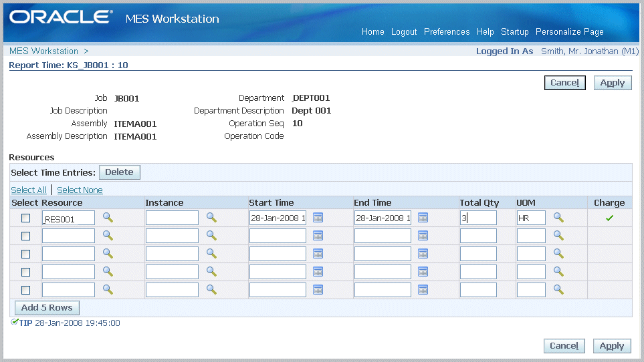Open Start Time calendar in fourth row
Screen dimensions: 644x362
tap(318, 272)
